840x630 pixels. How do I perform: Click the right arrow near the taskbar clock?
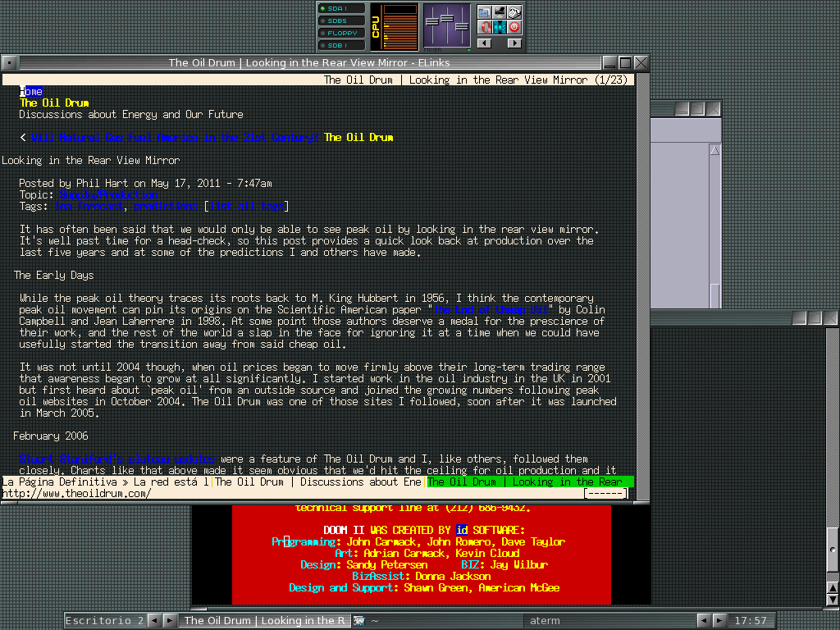(x=719, y=620)
